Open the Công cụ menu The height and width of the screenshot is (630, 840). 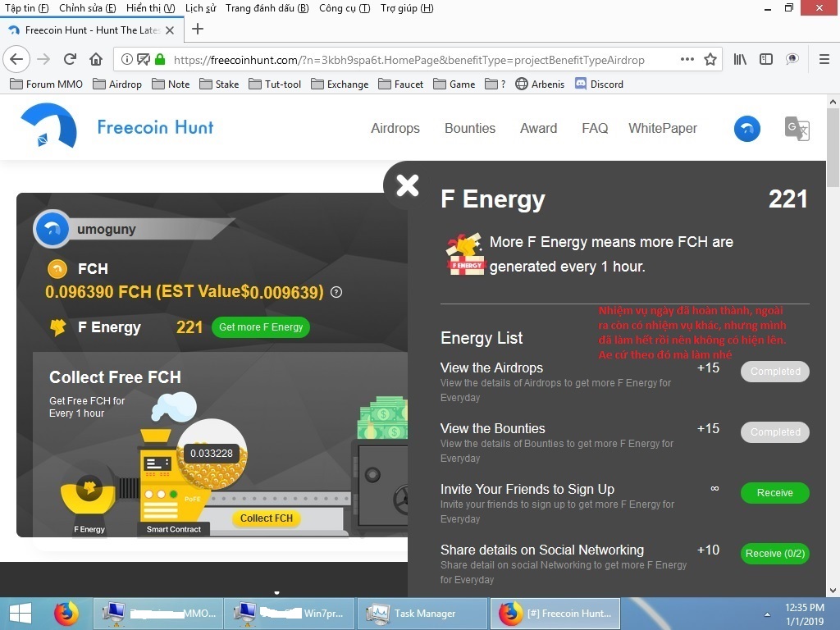[x=345, y=8]
